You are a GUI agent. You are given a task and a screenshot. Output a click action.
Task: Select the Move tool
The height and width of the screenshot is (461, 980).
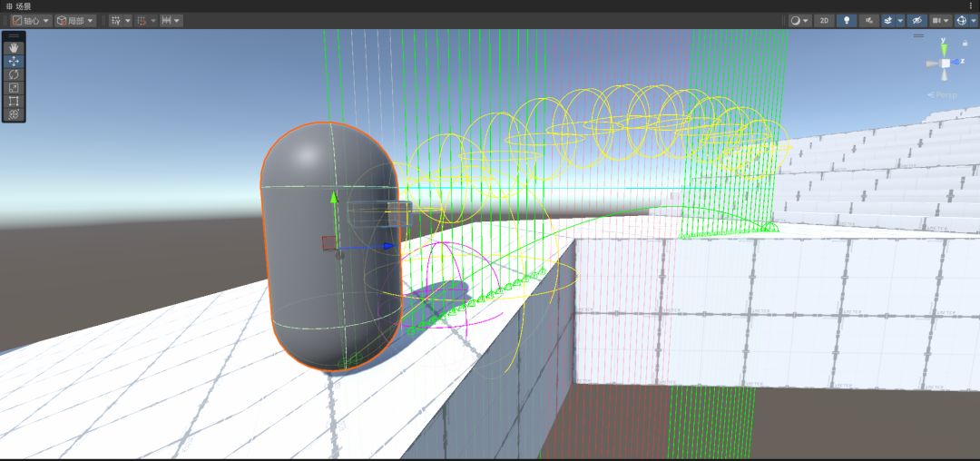(14, 61)
